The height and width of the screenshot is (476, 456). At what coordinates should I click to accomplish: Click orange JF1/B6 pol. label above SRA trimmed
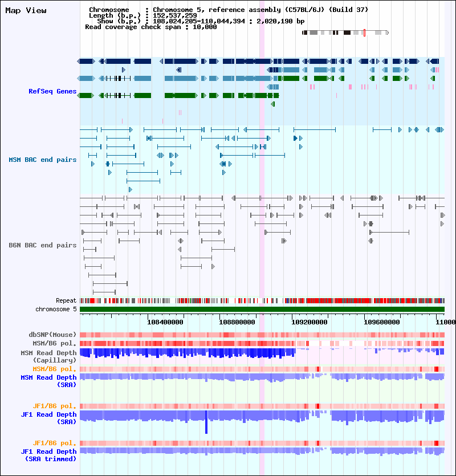[x=55, y=443]
